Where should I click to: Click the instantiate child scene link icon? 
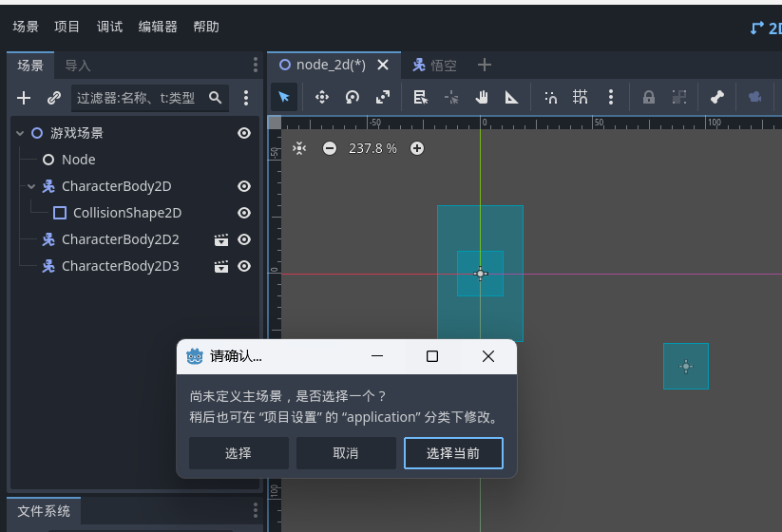pyautogui.click(x=54, y=98)
